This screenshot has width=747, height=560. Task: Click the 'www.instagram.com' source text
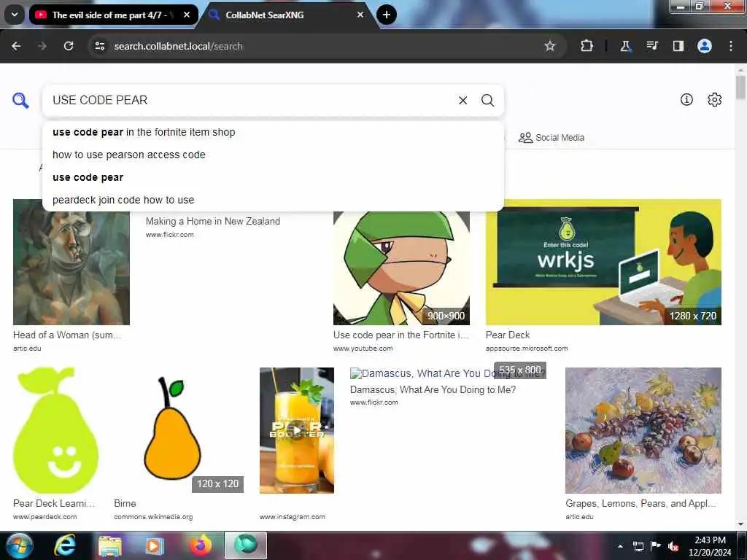[292, 517]
